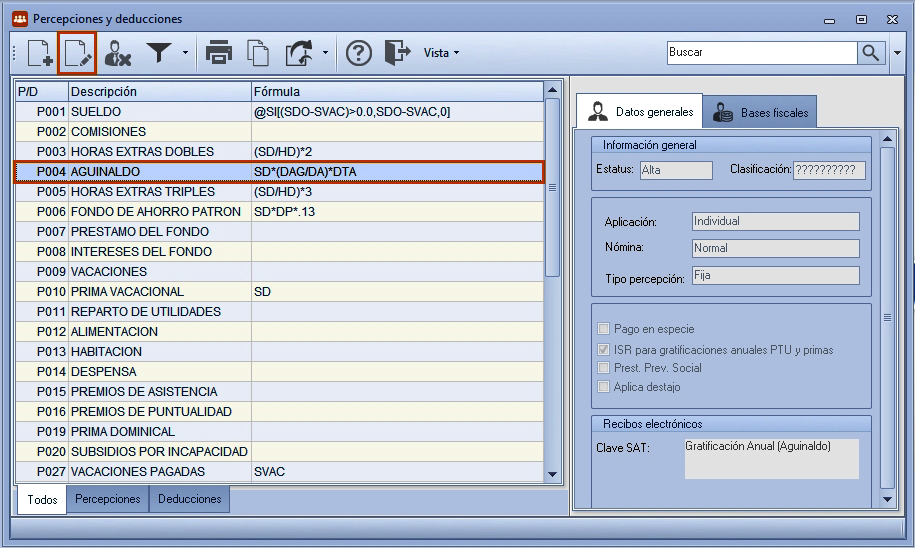Click the exit door icon
This screenshot has height=548, width=915.
398,53
